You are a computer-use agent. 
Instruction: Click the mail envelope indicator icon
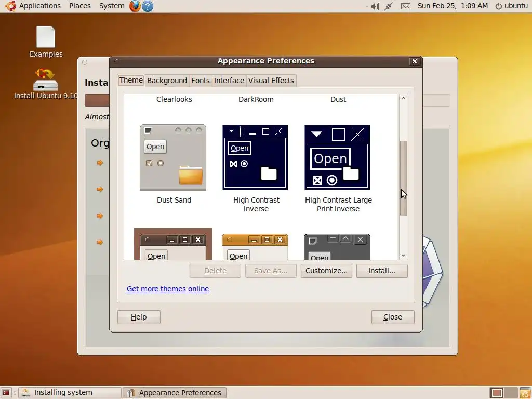(x=406, y=6)
